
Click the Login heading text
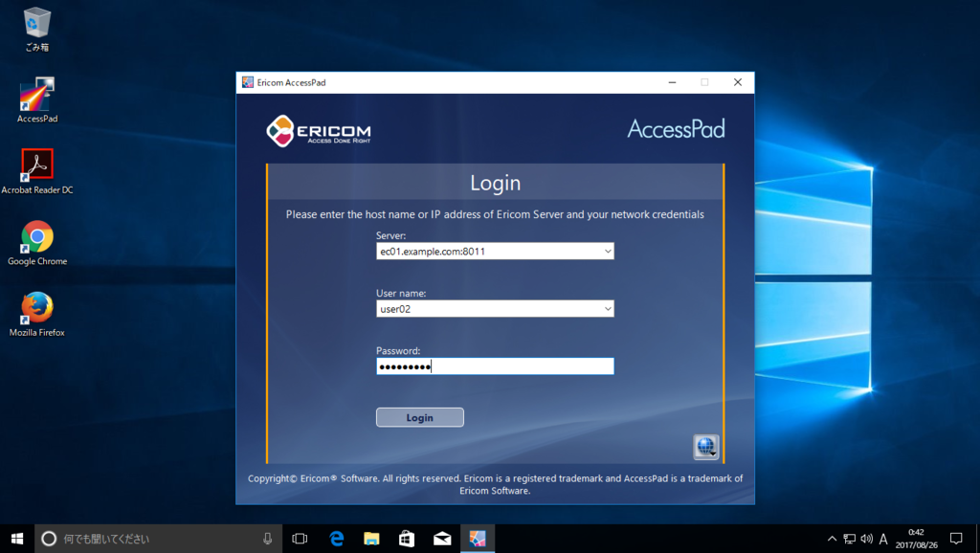point(495,183)
